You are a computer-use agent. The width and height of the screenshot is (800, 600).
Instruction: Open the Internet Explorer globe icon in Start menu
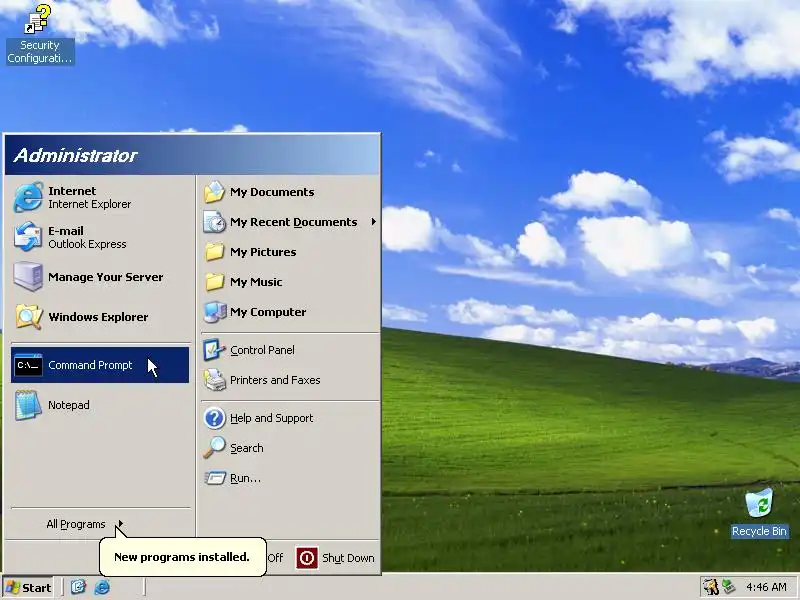[x=28, y=197]
